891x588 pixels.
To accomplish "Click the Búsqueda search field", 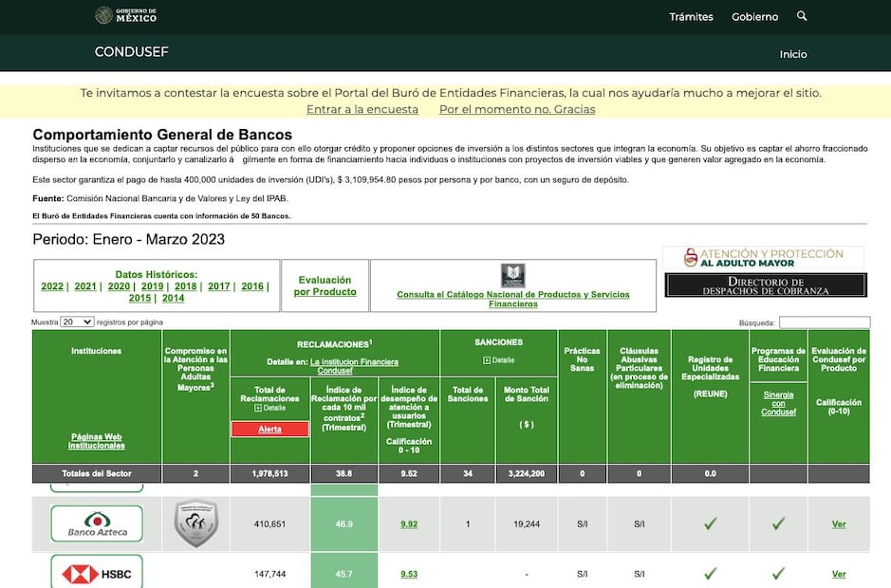I will 825,322.
